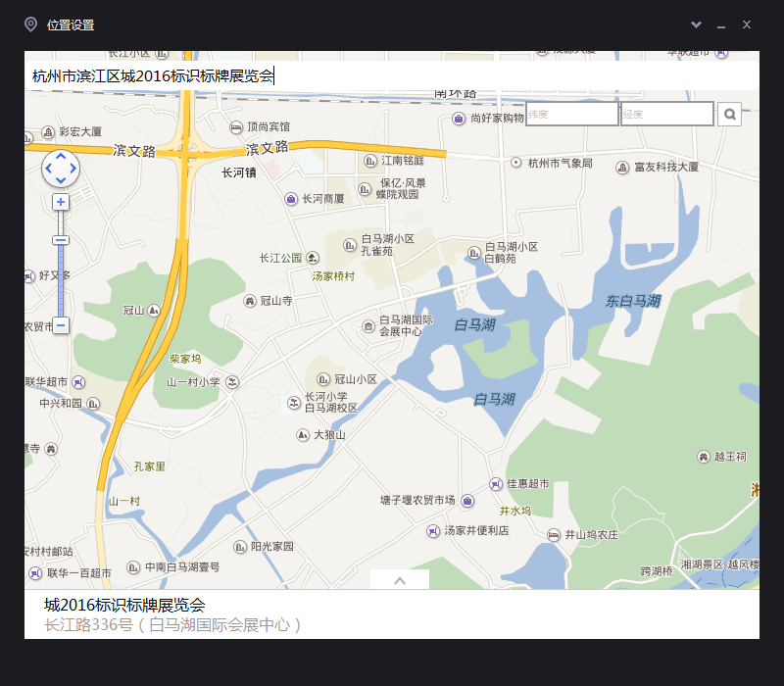Image resolution: width=784 pixels, height=686 pixels.
Task: Click the 柴家坞 place label
Action: pos(185,359)
